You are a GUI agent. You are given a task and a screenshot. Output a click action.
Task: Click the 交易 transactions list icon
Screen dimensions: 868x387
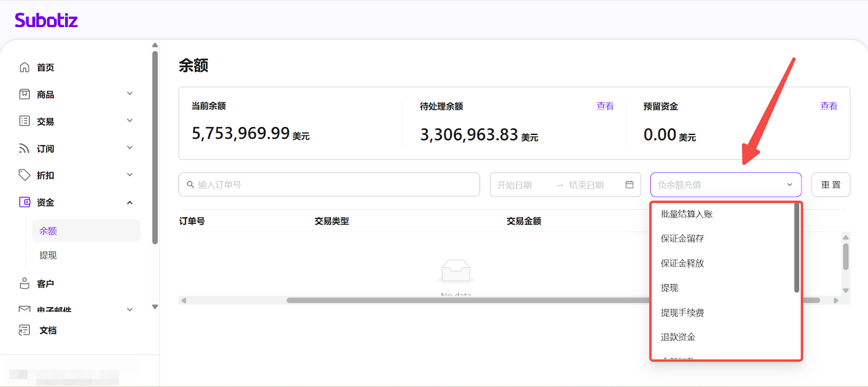pos(24,121)
